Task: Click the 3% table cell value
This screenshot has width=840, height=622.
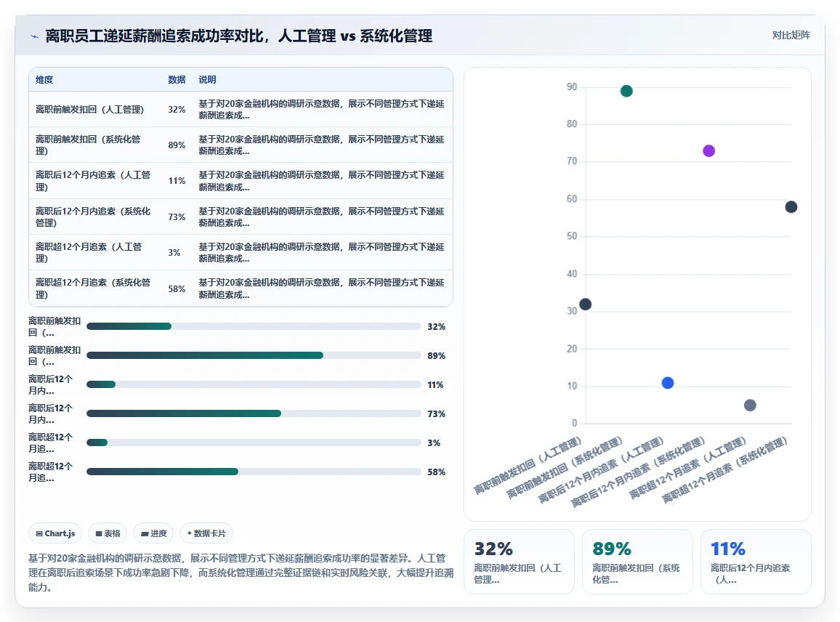Action: 174,252
